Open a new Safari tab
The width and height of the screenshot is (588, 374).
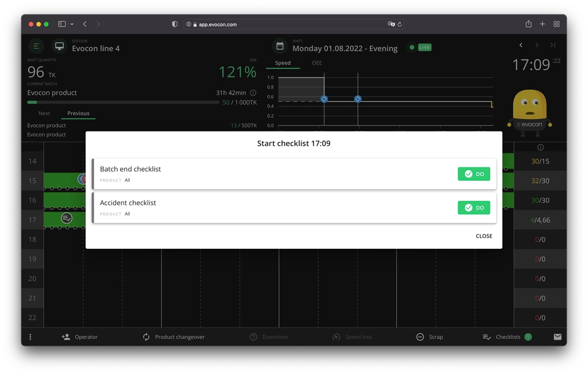tap(542, 24)
